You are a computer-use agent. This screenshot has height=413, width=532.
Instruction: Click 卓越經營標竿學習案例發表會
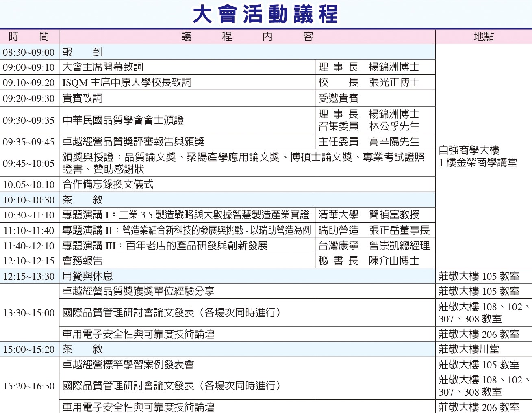point(128,365)
